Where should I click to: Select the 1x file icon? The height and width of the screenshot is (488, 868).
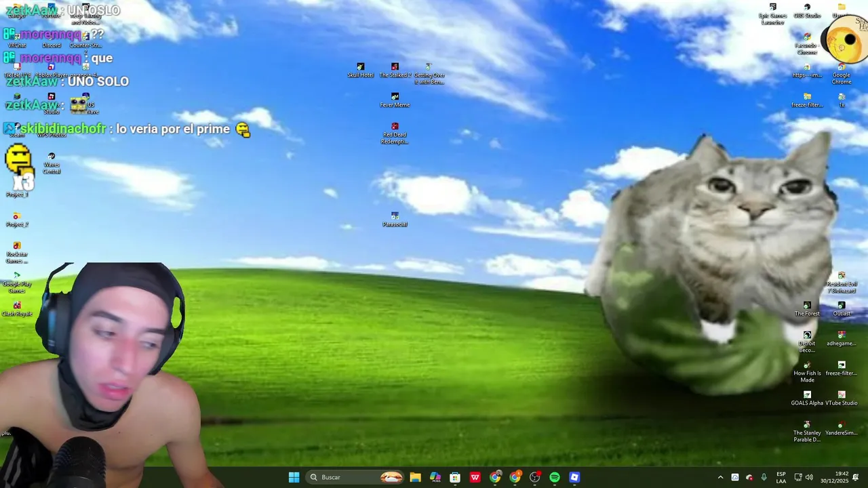click(842, 100)
